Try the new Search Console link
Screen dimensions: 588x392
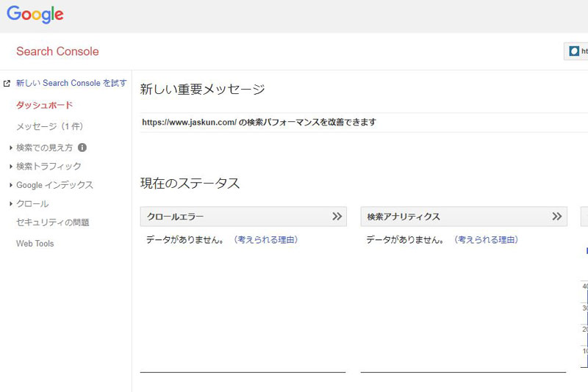(x=71, y=83)
